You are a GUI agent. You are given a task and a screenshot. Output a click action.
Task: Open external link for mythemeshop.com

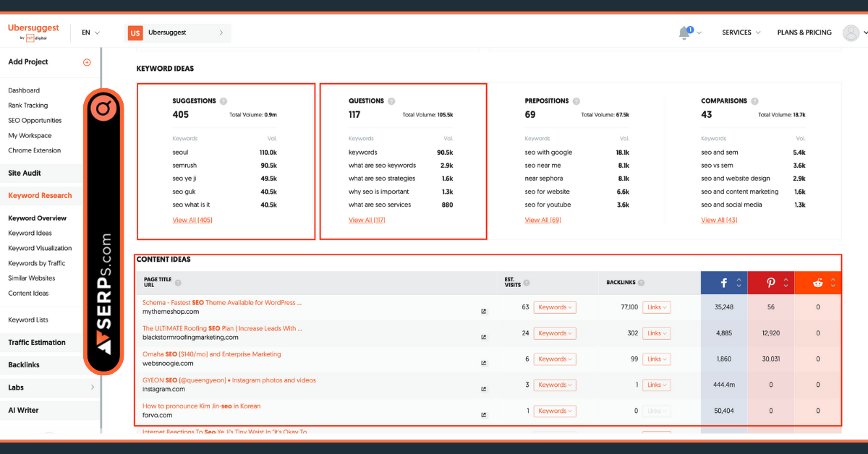pyautogui.click(x=484, y=312)
